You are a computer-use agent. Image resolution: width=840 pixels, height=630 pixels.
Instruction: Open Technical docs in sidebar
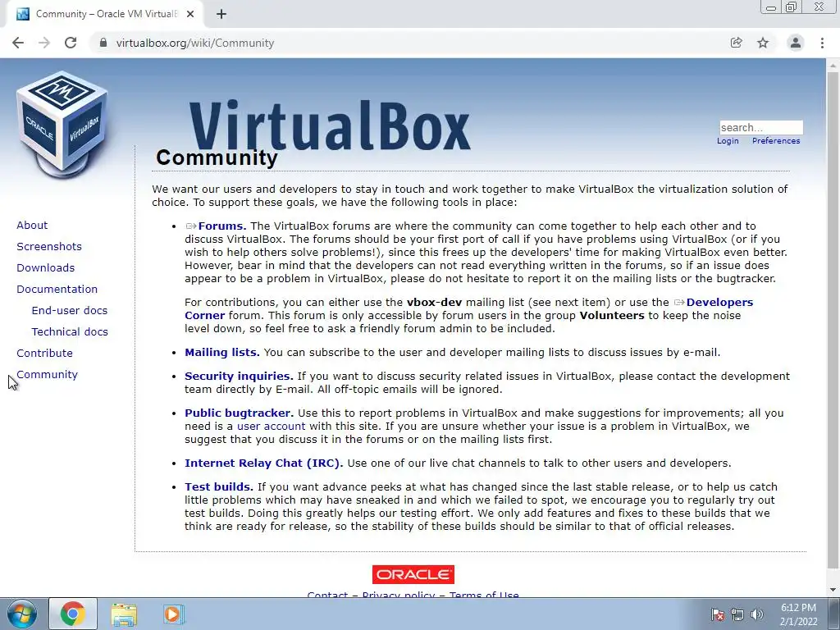(x=70, y=332)
